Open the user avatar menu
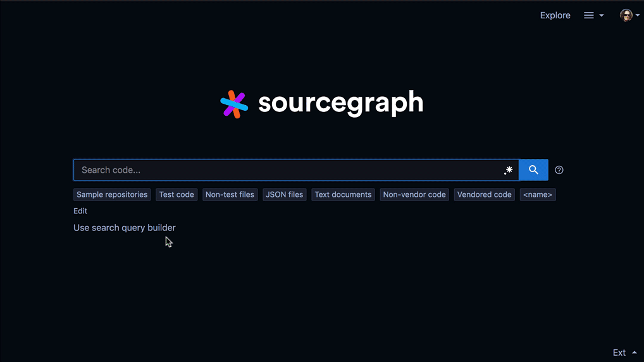Image resolution: width=644 pixels, height=362 pixels. point(629,15)
